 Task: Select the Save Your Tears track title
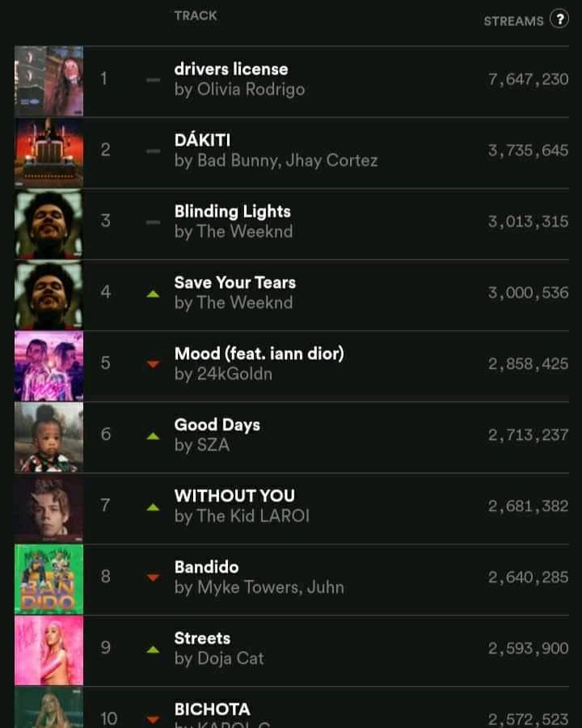pos(235,282)
